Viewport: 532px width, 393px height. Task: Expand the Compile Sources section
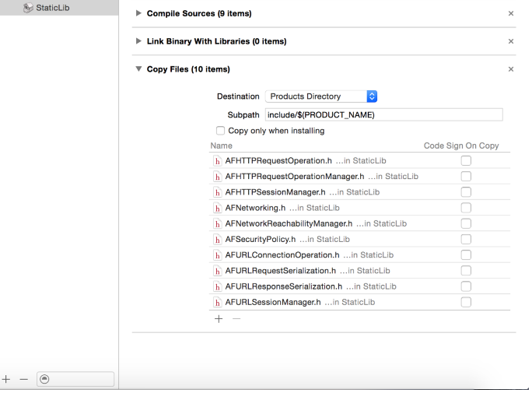[x=139, y=13]
